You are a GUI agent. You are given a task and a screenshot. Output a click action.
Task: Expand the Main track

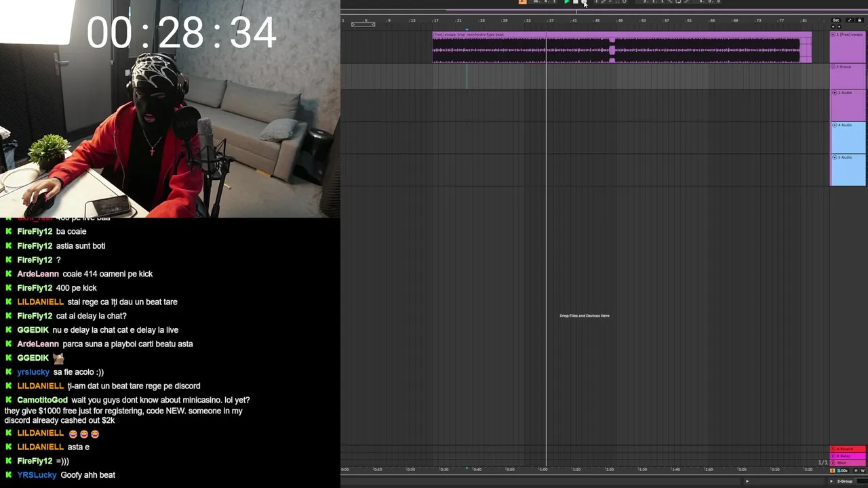point(833,463)
